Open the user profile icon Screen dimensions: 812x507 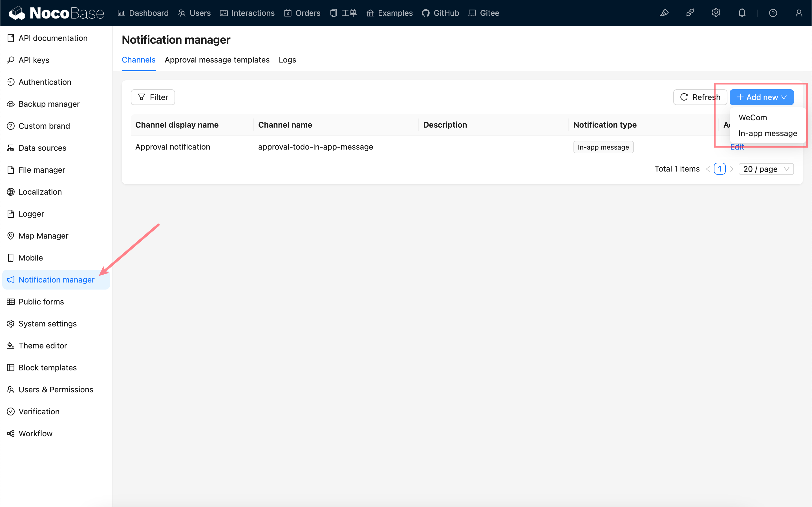(798, 13)
